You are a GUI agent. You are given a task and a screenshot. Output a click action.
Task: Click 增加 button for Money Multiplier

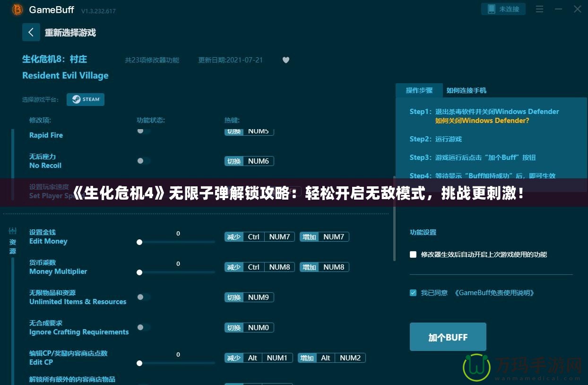pos(309,267)
